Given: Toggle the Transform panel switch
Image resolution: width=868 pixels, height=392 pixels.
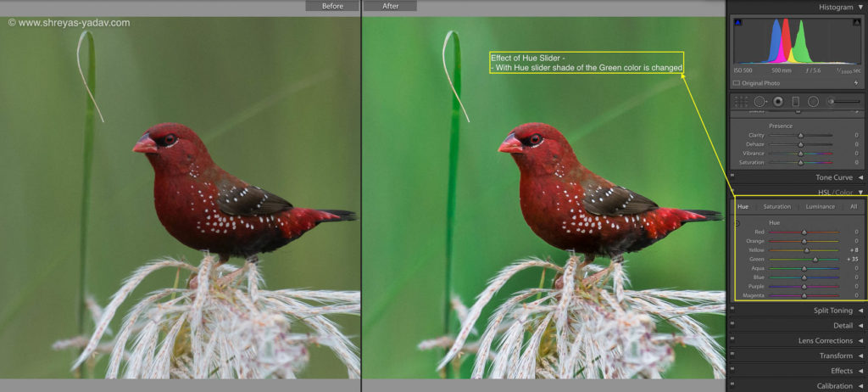Looking at the screenshot, I should pyautogui.click(x=732, y=353).
